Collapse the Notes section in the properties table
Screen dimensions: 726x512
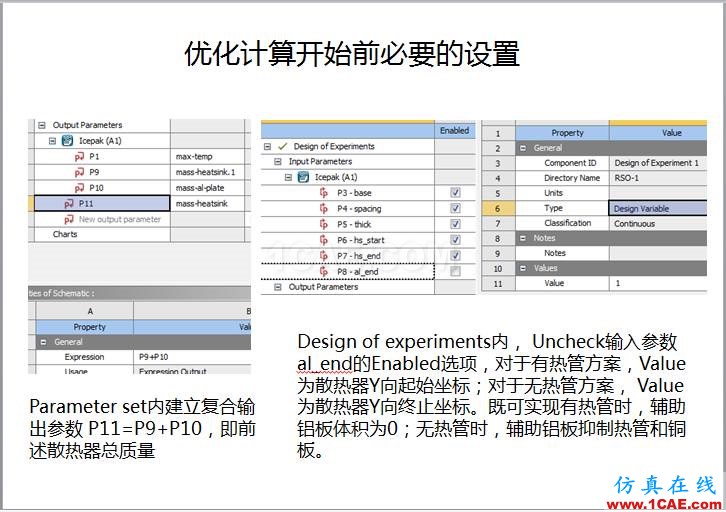(523, 238)
